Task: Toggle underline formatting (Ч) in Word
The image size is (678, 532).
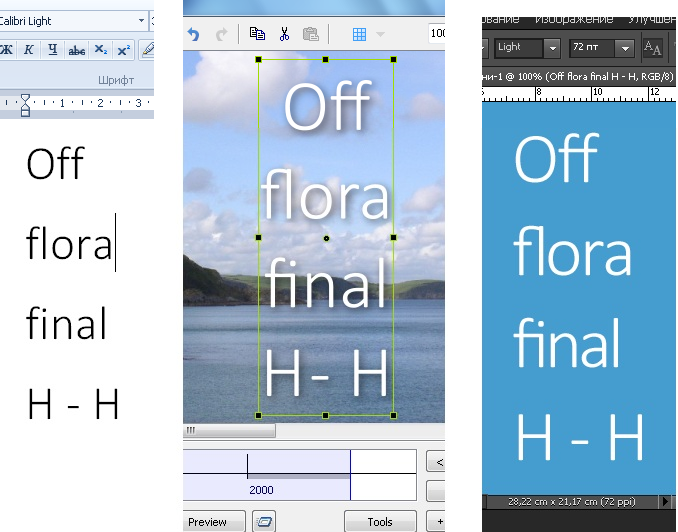Action: pyautogui.click(x=52, y=49)
